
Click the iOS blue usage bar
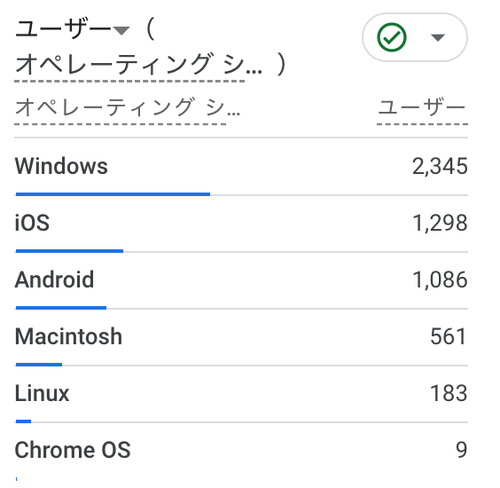pyautogui.click(x=69, y=251)
